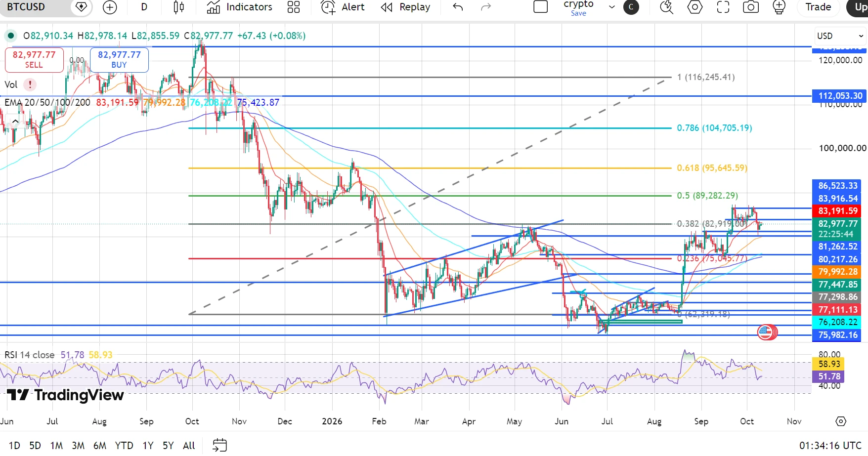Click the Vol indicator warning icon

tap(30, 84)
